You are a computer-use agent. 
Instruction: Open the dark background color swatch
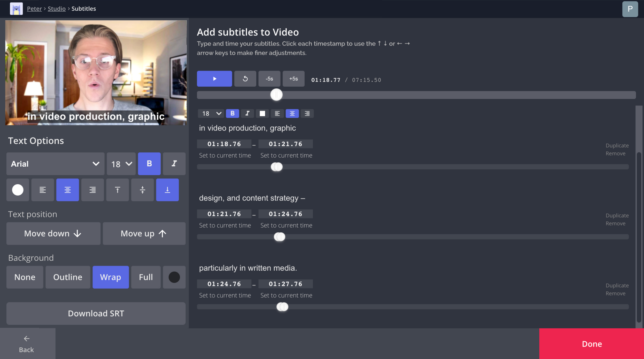pos(174,277)
